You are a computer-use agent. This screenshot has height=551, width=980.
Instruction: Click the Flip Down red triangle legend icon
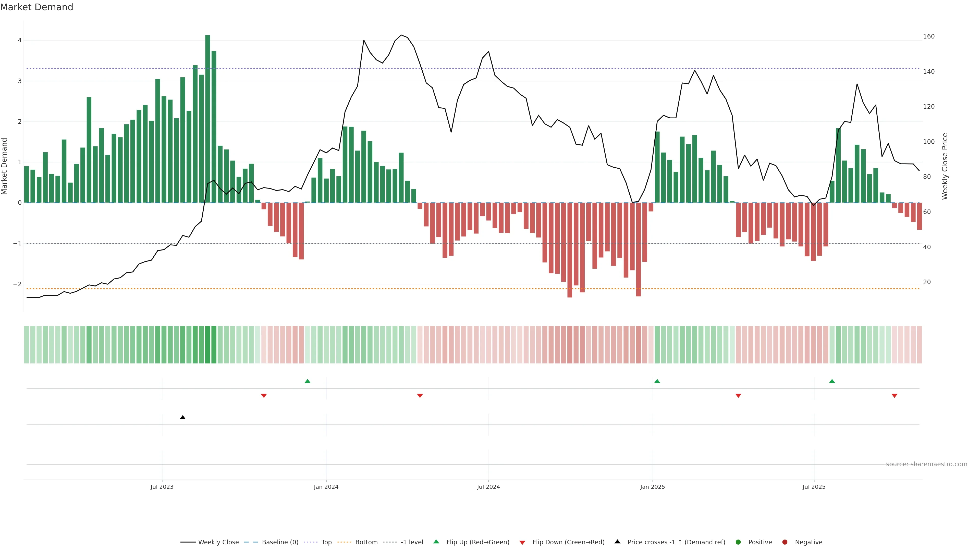point(522,542)
